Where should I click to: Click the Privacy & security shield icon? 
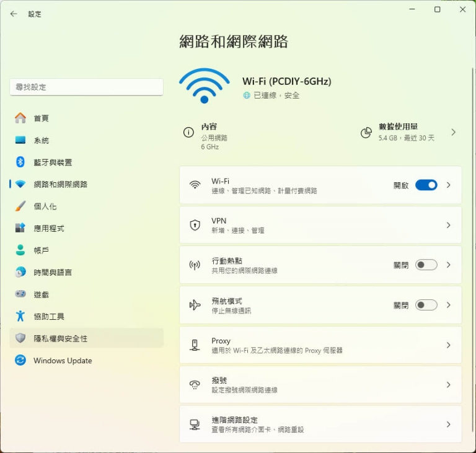(20, 338)
